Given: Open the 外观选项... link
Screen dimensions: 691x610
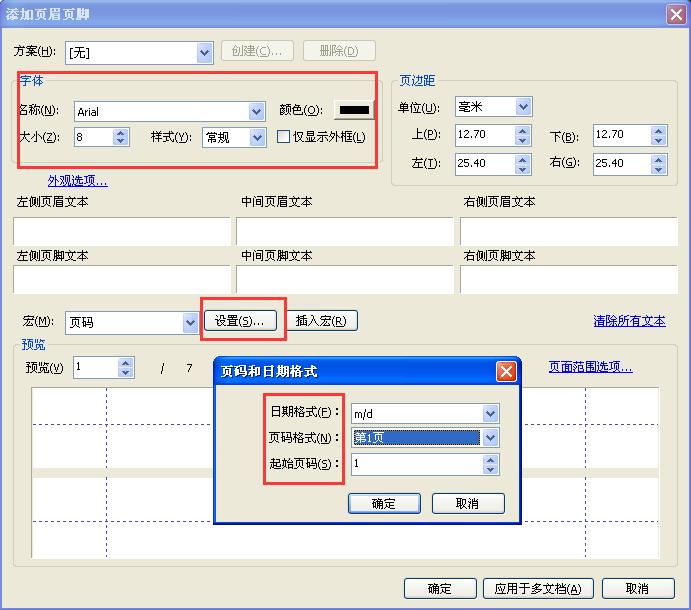Looking at the screenshot, I should [x=78, y=181].
